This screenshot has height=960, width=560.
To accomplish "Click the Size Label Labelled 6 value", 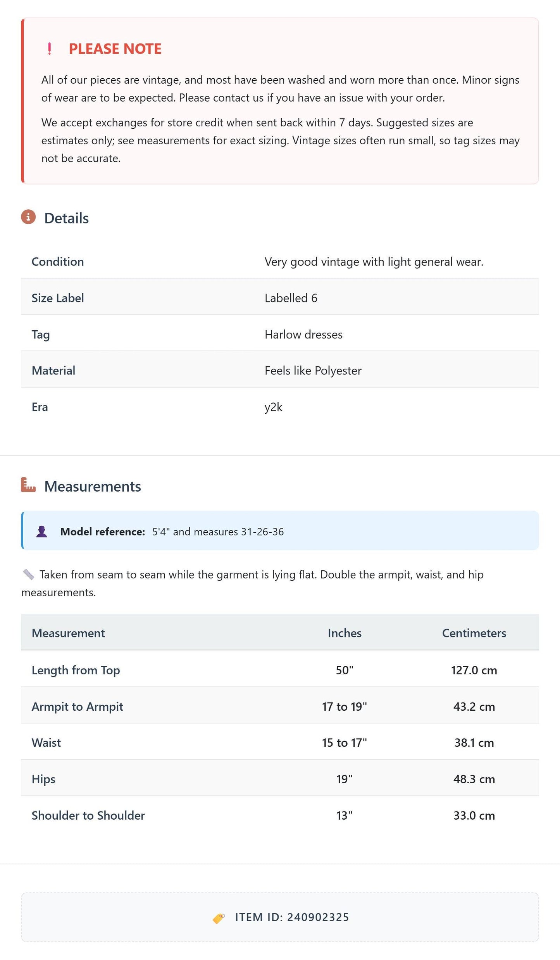I will click(291, 298).
